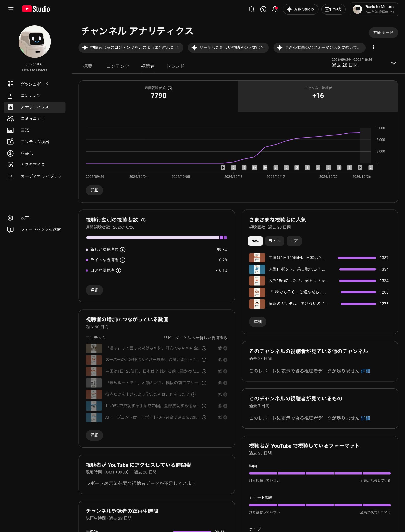Click bar for 中国は1日120億円 video (1387)
The height and width of the screenshot is (532, 405).
tap(357, 258)
